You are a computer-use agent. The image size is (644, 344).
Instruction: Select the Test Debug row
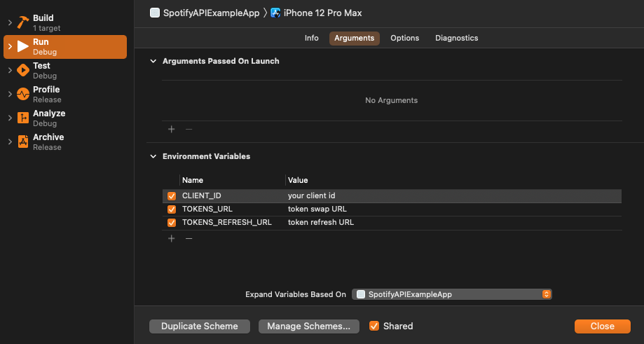coord(65,70)
